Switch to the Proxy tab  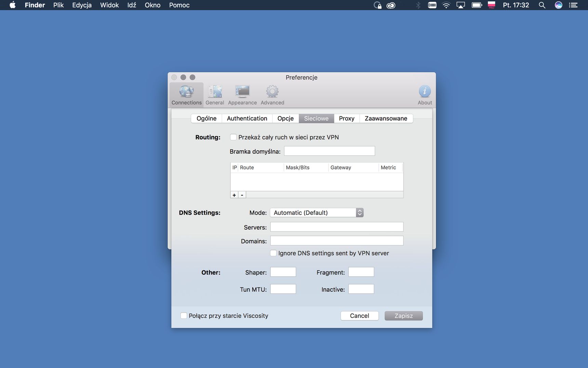347,118
